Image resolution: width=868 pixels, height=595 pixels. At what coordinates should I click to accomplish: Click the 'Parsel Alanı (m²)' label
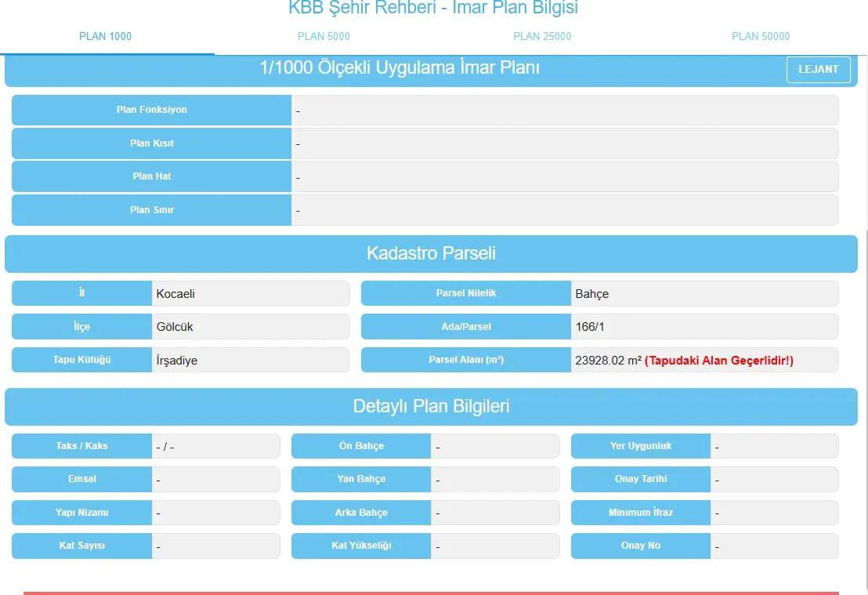click(466, 360)
